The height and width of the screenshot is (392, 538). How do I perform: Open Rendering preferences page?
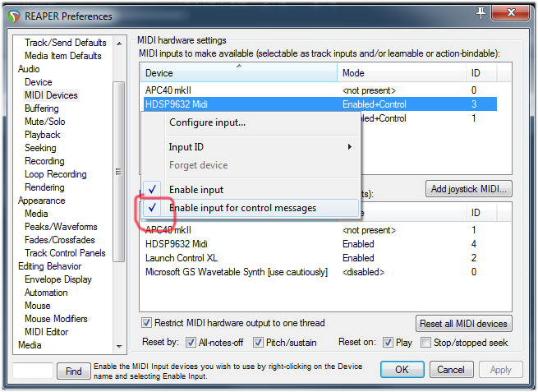(44, 187)
